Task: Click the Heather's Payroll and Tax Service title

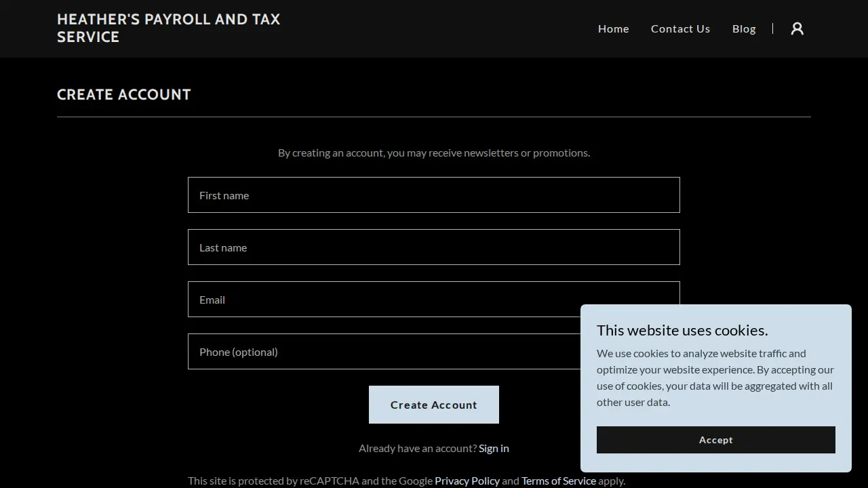Action: point(169,28)
